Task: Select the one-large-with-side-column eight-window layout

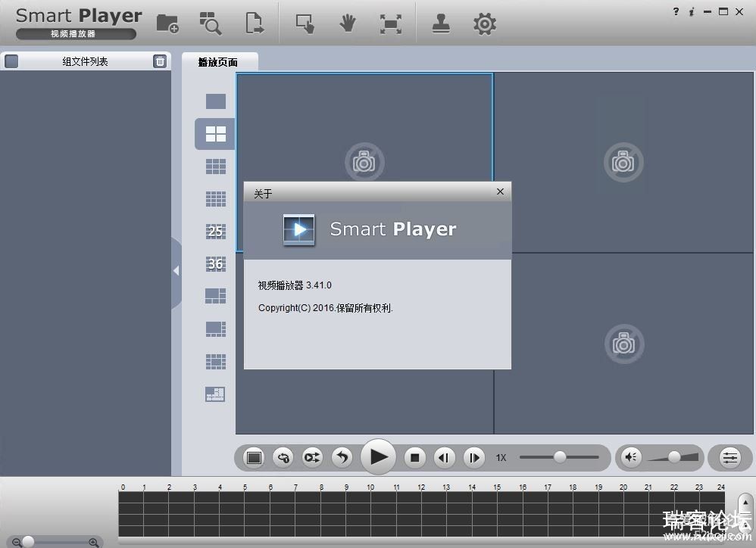Action: pyautogui.click(x=216, y=329)
